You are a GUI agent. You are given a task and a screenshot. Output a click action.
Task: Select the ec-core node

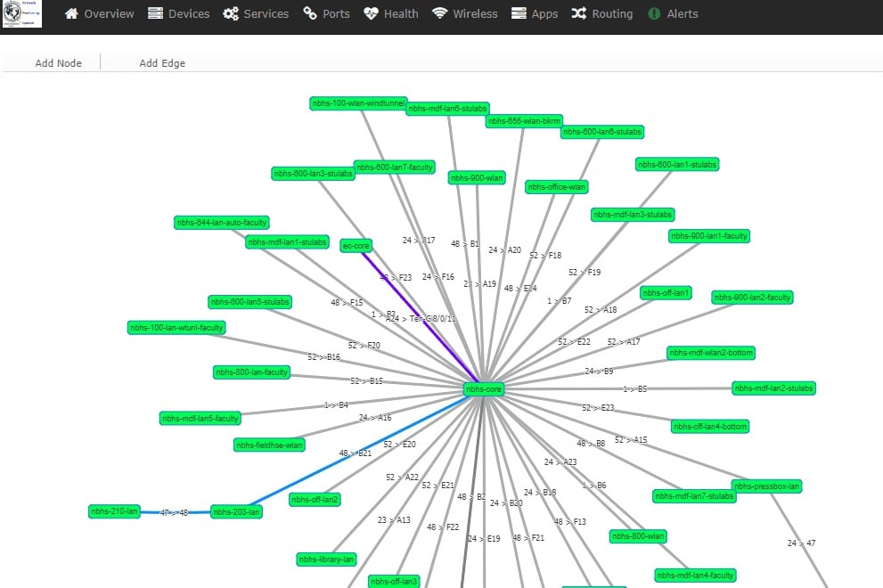tap(356, 246)
